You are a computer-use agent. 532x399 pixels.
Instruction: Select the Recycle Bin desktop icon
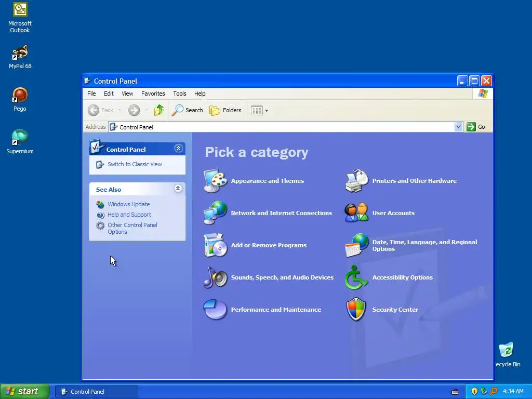pyautogui.click(x=507, y=354)
